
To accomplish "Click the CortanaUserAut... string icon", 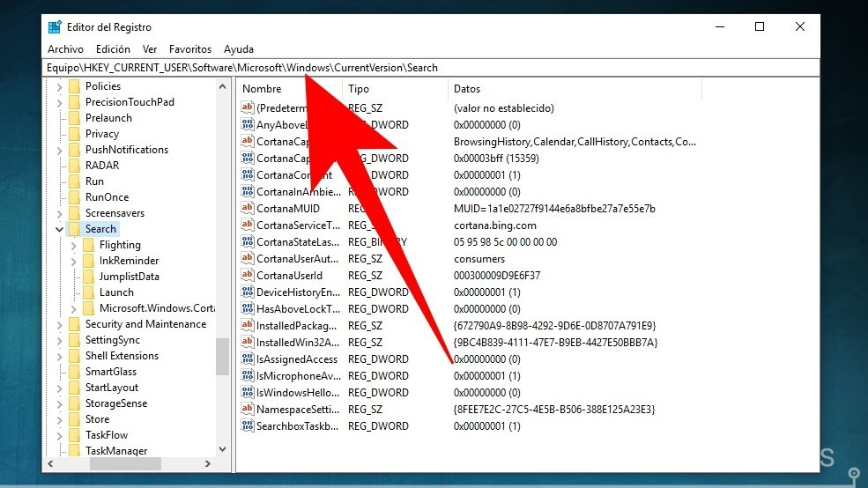I will pyautogui.click(x=248, y=258).
